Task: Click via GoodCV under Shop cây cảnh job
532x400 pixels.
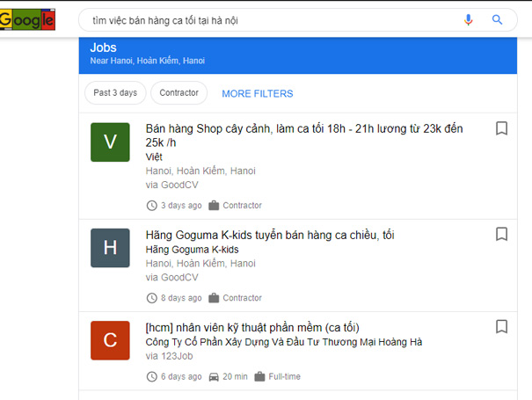Action: point(172,185)
